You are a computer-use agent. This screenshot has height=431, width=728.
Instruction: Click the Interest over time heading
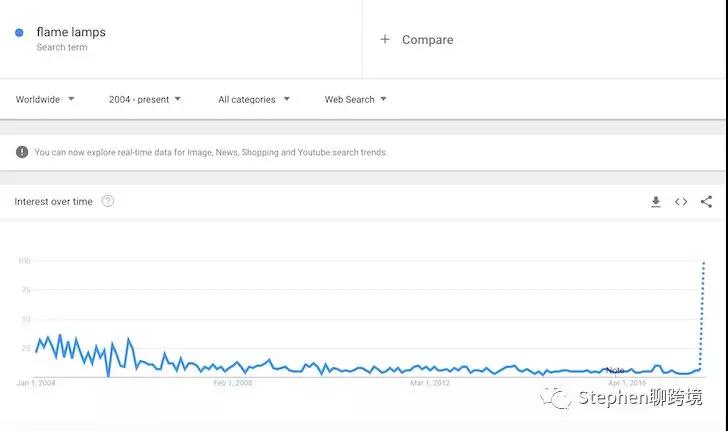pyautogui.click(x=53, y=202)
